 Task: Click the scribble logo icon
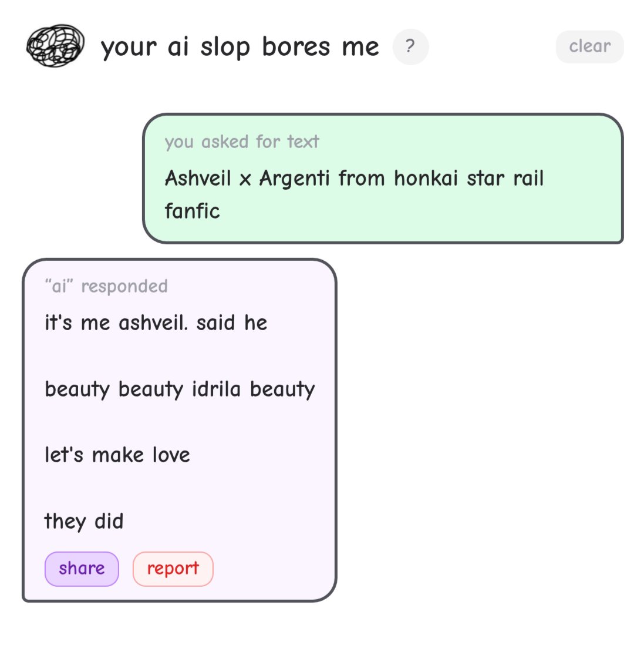point(56,46)
